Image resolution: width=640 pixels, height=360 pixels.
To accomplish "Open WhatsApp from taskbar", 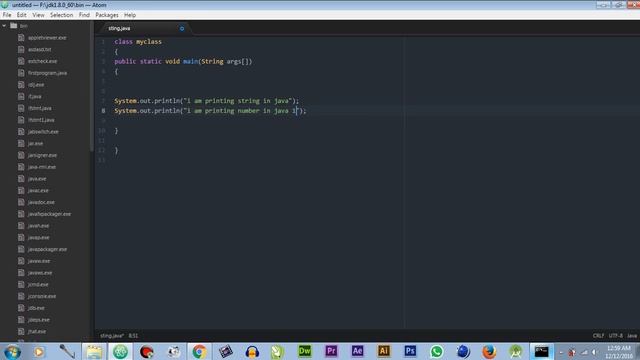I will pos(436,351).
